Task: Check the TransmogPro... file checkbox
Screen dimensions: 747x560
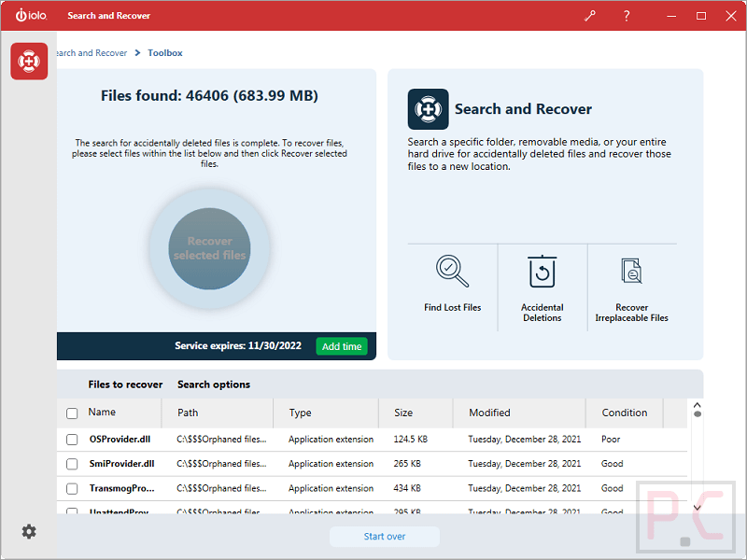Action: tap(72, 488)
